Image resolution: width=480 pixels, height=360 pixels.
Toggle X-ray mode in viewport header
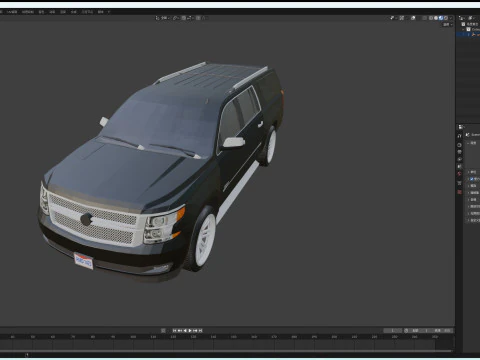click(x=424, y=18)
